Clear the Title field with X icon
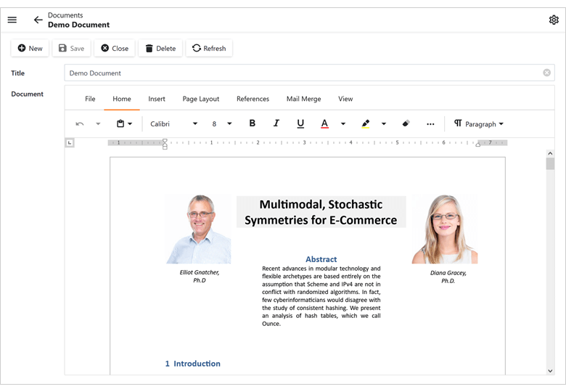 546,73
